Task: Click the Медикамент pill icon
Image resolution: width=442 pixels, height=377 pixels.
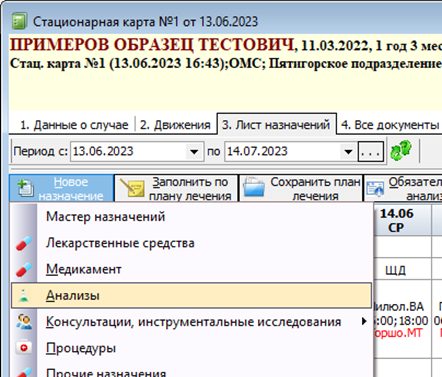Action: click(x=24, y=269)
